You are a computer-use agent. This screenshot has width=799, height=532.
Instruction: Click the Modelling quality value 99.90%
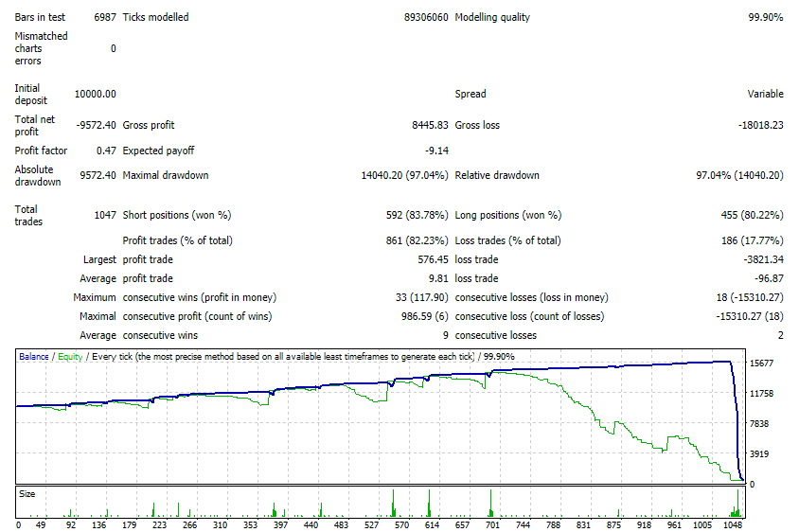[x=765, y=17]
